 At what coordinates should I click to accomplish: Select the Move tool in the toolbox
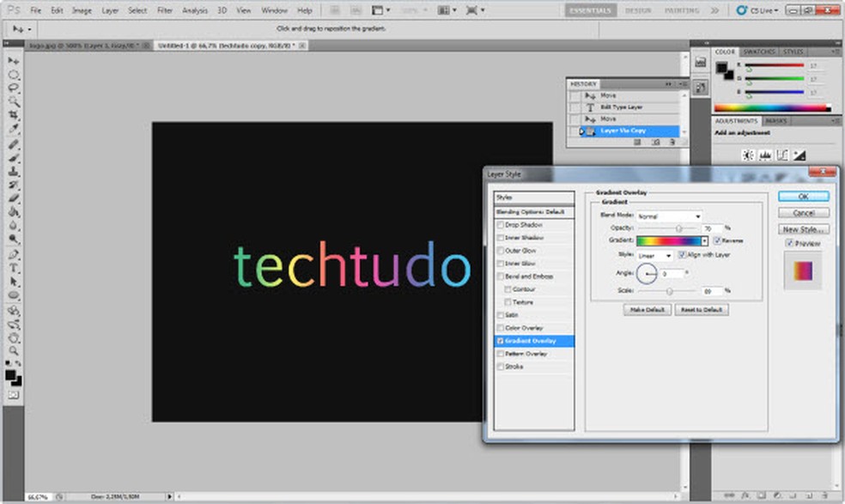[x=14, y=62]
